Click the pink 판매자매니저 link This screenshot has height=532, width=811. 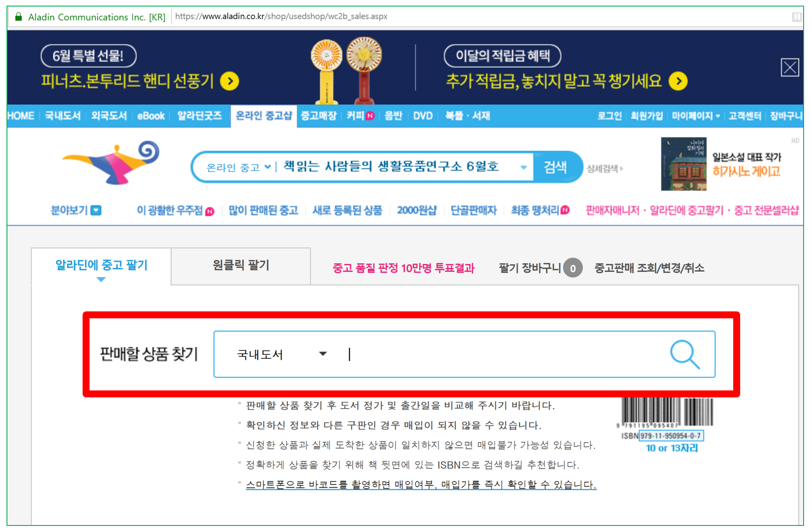pyautogui.click(x=613, y=211)
